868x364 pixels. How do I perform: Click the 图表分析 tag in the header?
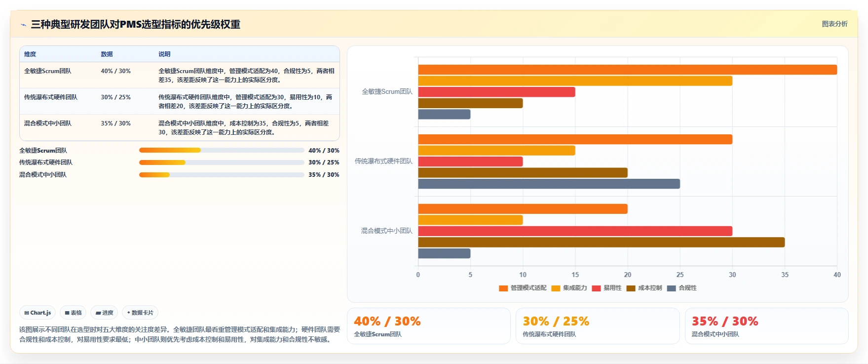[x=834, y=24]
